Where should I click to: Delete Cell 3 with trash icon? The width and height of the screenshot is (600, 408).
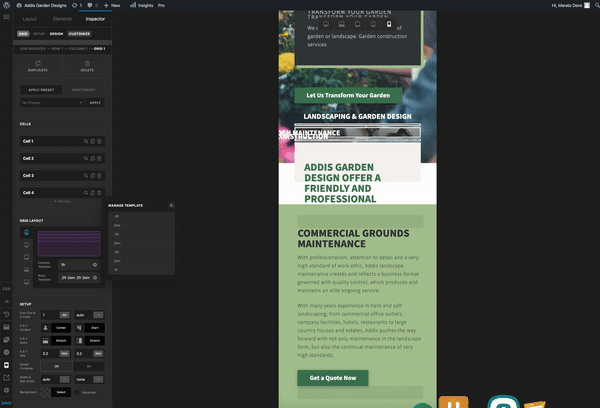pos(99,176)
